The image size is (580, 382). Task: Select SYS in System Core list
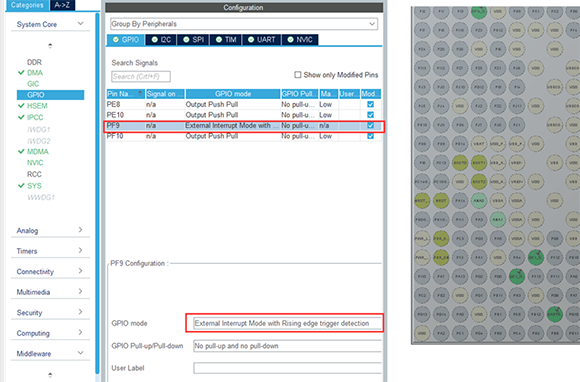(34, 186)
